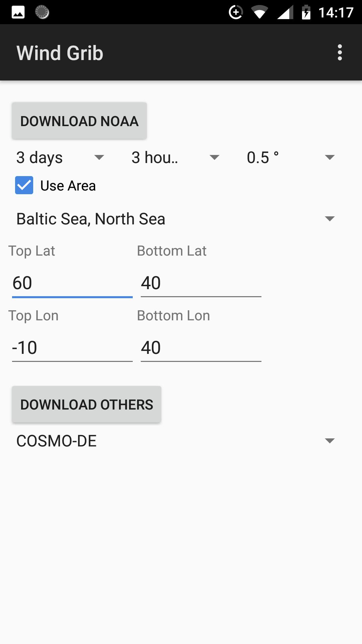362x644 pixels.
Task: Tap the Wi-Fi status icon
Action: tap(259, 13)
